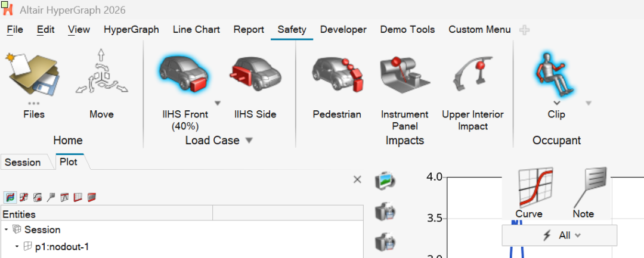Expand the IIHS Front dropdown arrow
The height and width of the screenshot is (258, 644).
pyautogui.click(x=218, y=103)
